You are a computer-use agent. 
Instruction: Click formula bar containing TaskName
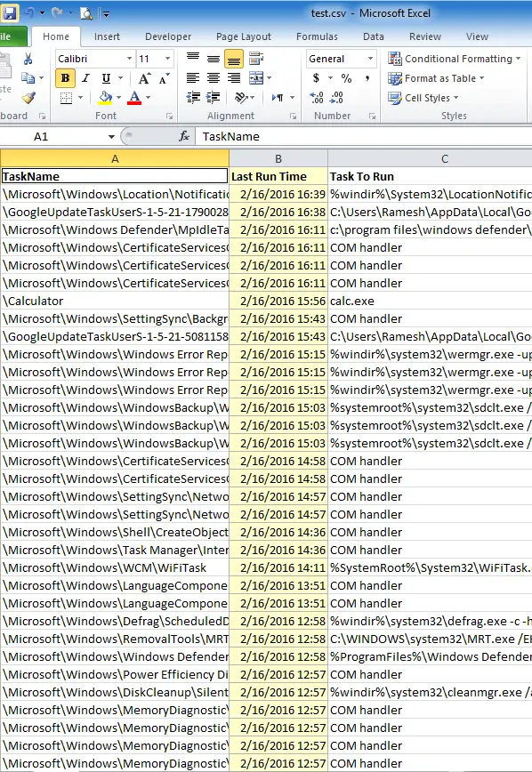364,136
